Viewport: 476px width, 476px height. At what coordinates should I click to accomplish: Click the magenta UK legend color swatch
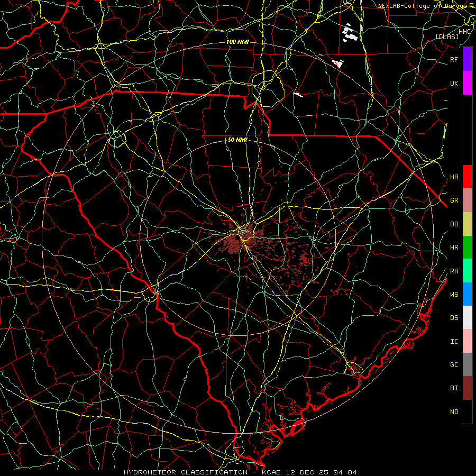(467, 83)
